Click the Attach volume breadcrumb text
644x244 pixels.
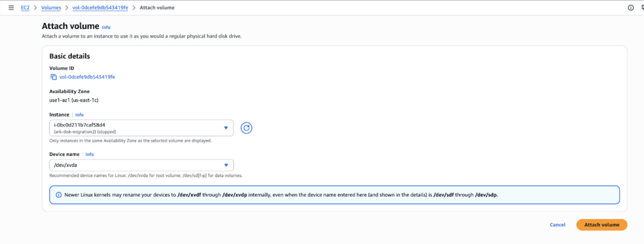coord(157,8)
